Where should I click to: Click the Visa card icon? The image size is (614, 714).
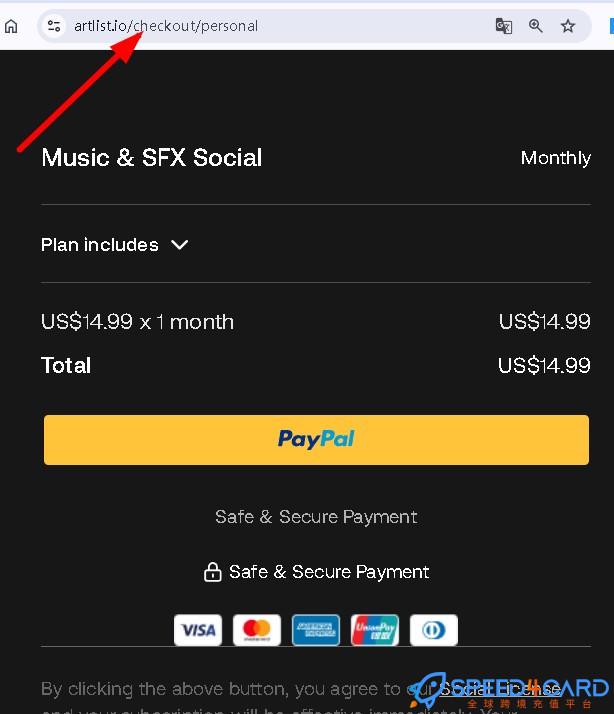coord(198,630)
